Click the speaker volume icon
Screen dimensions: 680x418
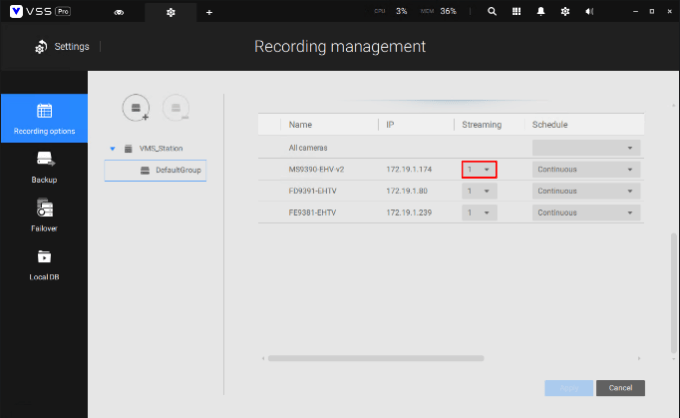(x=588, y=12)
